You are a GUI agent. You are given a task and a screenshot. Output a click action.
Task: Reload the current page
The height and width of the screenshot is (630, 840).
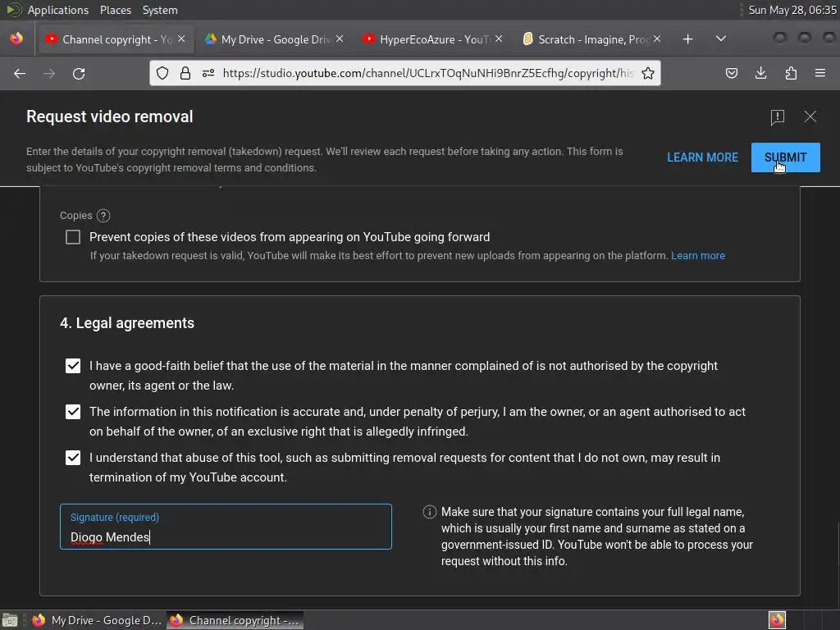click(79, 73)
